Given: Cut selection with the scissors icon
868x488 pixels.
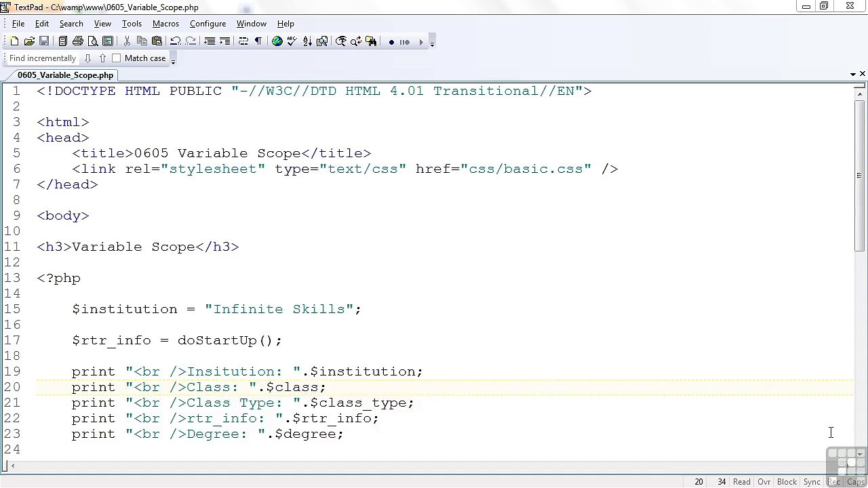Looking at the screenshot, I should 127,41.
